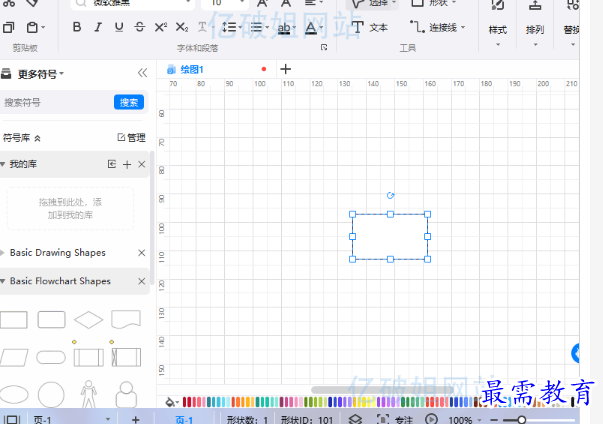Image resolution: width=603 pixels, height=424 pixels.
Task: Click into the 搜索符号 search field
Action: 58,102
